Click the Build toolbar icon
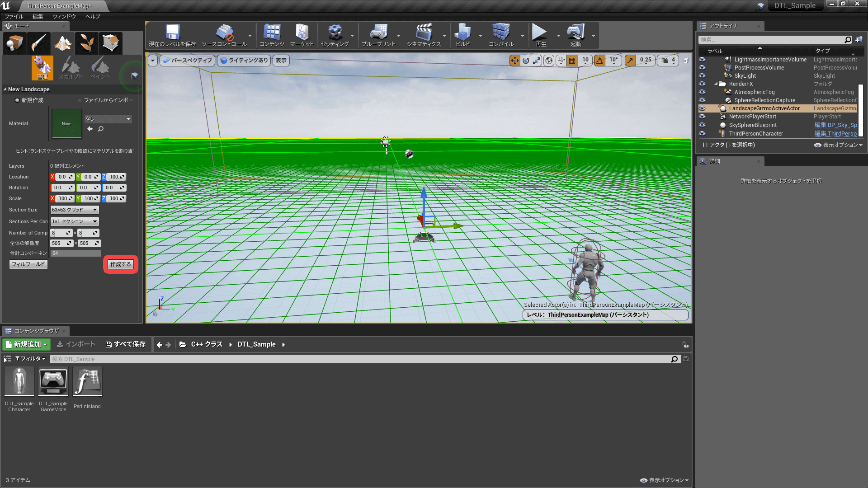 click(462, 35)
